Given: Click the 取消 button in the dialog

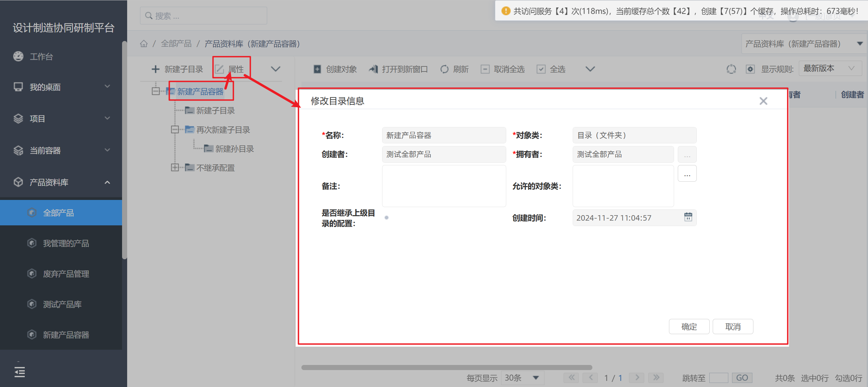Looking at the screenshot, I should 733,327.
